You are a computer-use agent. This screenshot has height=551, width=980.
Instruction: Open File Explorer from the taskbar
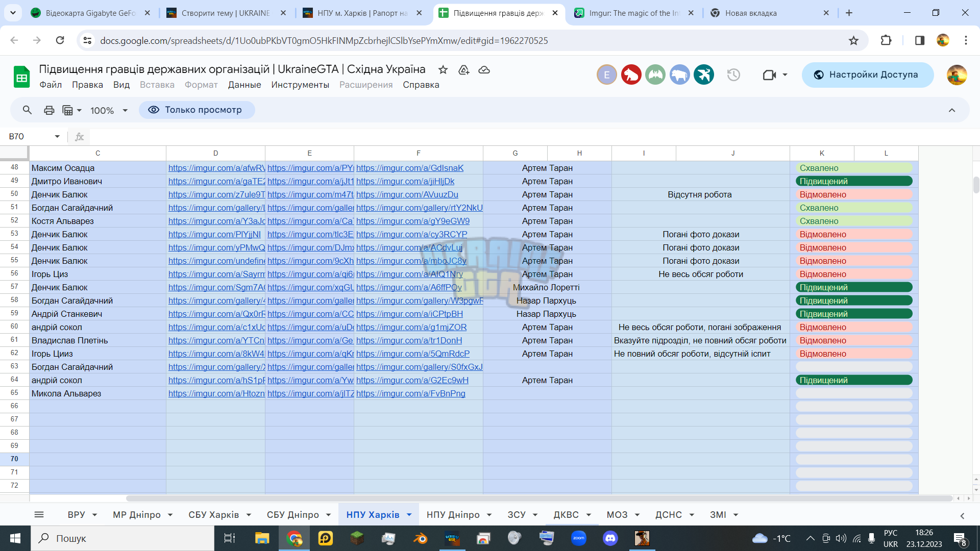coord(262,538)
